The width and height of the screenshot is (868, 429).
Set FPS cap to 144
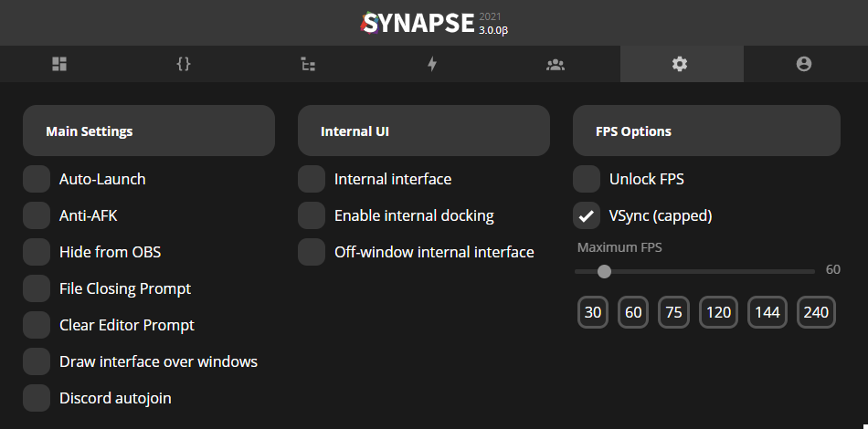click(767, 312)
